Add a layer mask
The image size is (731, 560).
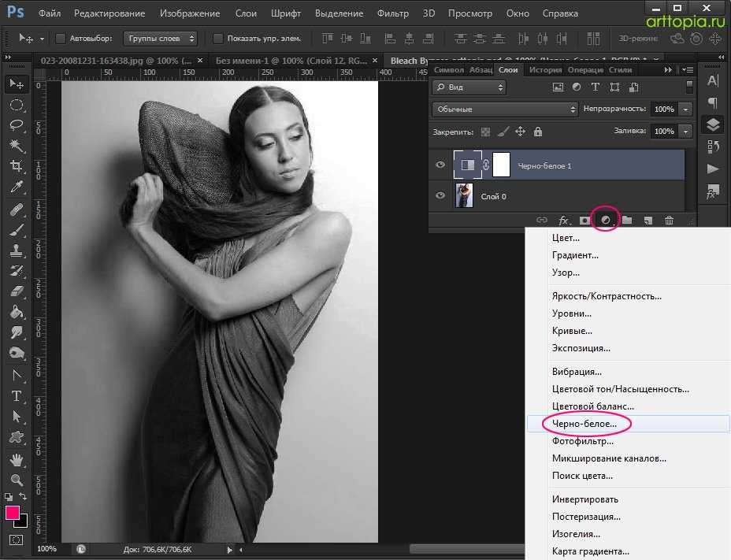[x=584, y=220]
